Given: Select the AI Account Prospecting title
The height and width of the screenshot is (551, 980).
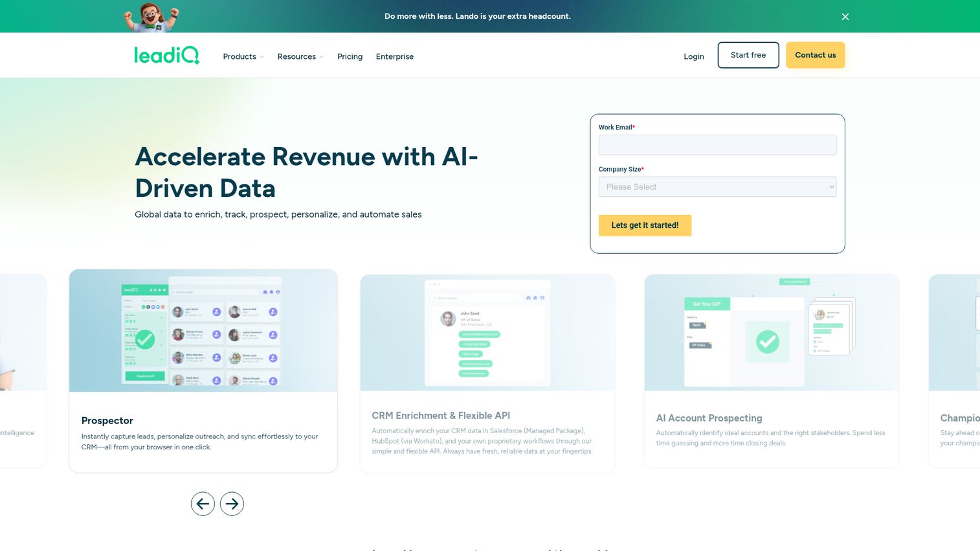Looking at the screenshot, I should point(709,418).
